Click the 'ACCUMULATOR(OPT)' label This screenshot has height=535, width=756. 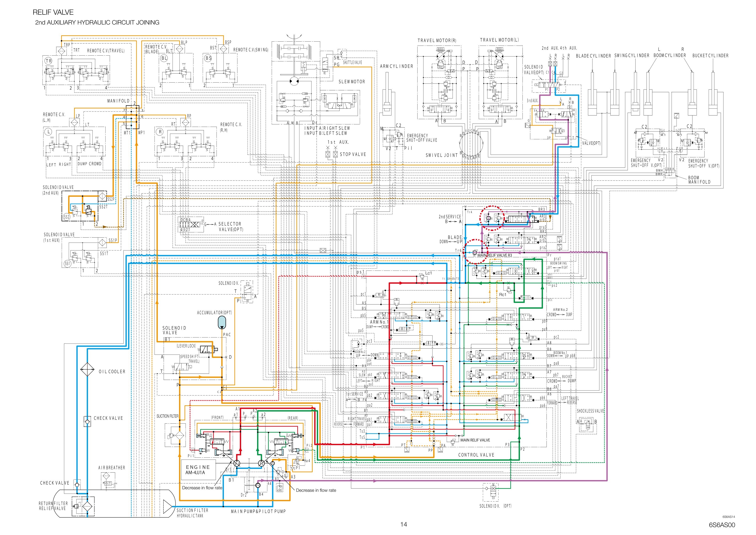(x=214, y=312)
